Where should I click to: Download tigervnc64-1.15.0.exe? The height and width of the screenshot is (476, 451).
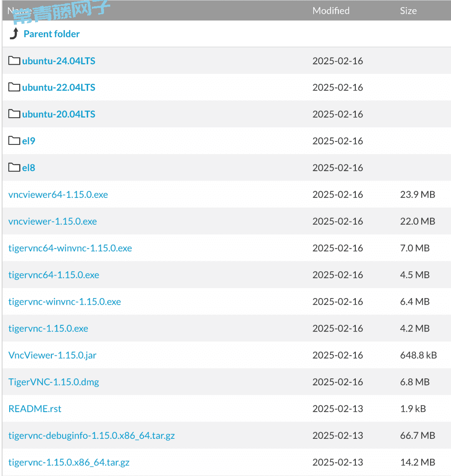pos(54,275)
